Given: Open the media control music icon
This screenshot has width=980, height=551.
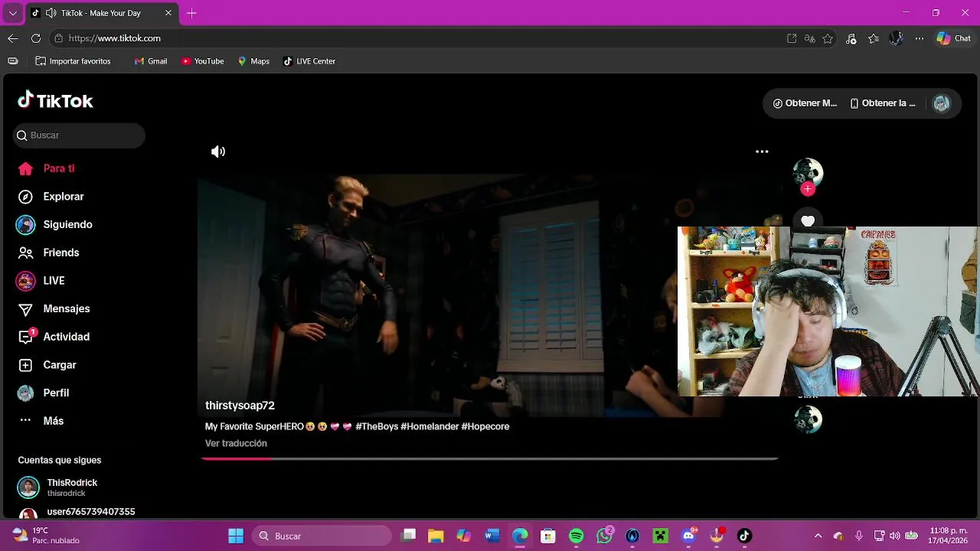Looking at the screenshot, I should click(851, 38).
